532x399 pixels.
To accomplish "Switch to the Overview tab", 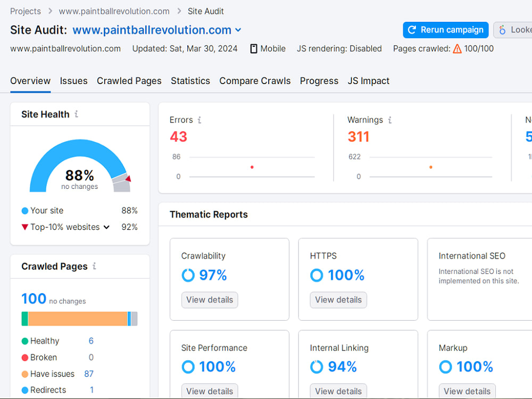I will click(x=30, y=81).
